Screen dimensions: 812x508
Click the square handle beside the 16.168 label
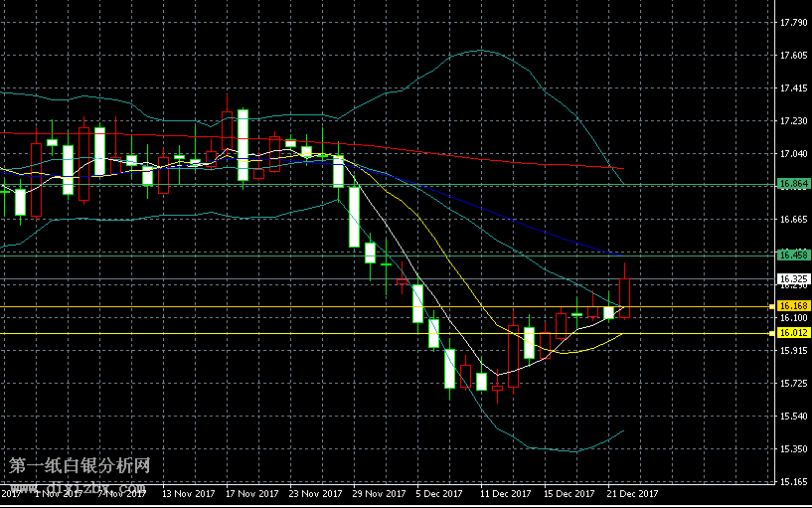tap(775, 306)
